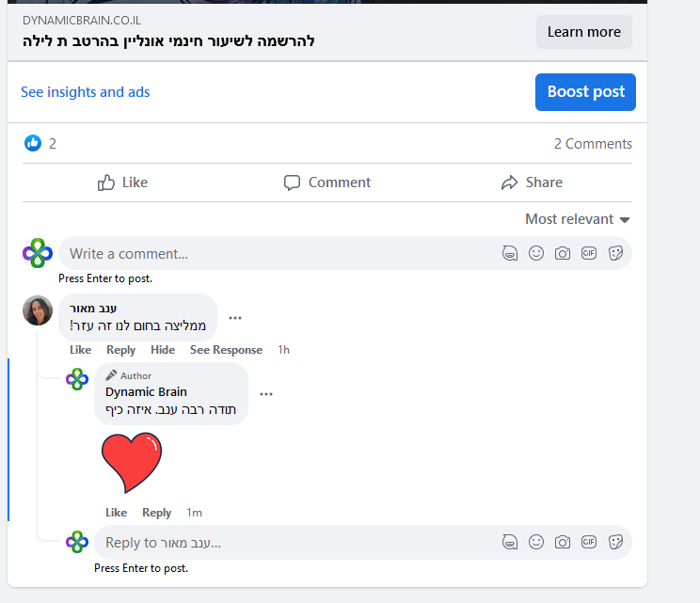Open three-dot menu on Dynamic Brain reply
Image resolution: width=700 pixels, height=603 pixels.
[x=266, y=394]
